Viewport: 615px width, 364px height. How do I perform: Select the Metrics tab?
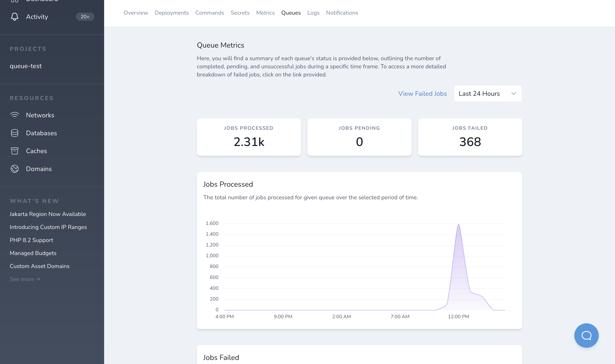(x=265, y=13)
